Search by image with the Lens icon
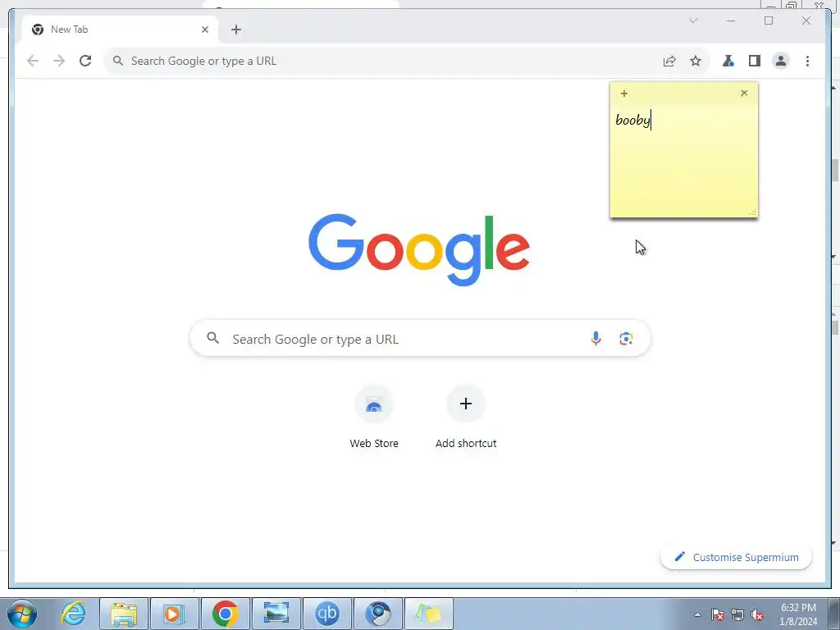The image size is (840, 630). coord(626,339)
